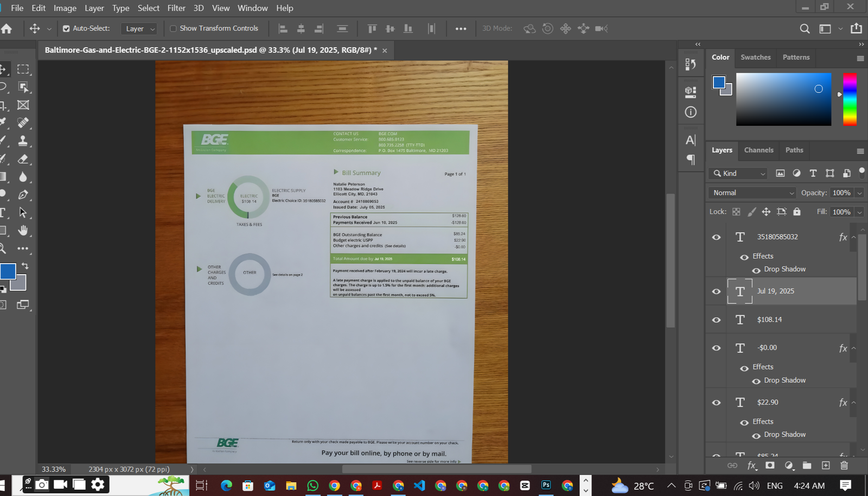
Task: Create a new layer icon
Action: pos(826,465)
